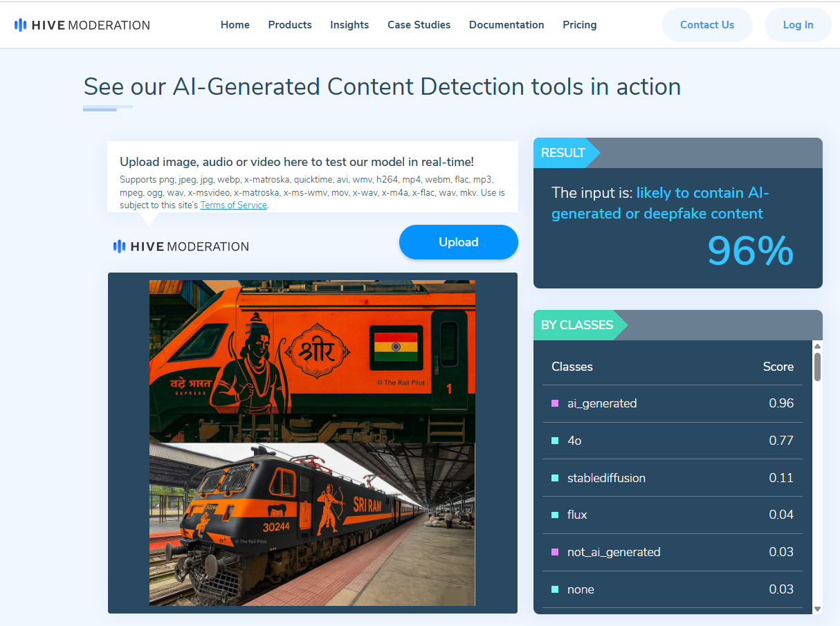This screenshot has height=626, width=840.
Task: Open Case Studies page
Action: coord(419,25)
